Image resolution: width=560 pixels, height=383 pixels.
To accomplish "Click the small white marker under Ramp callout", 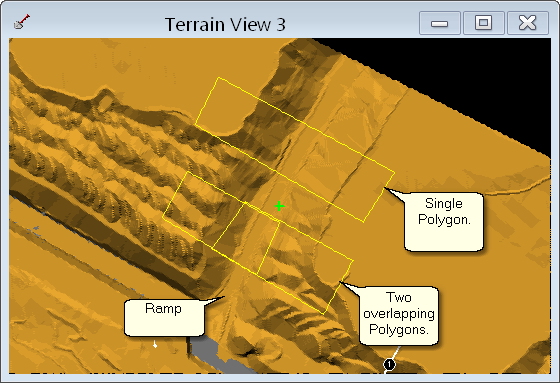I will point(155,344).
